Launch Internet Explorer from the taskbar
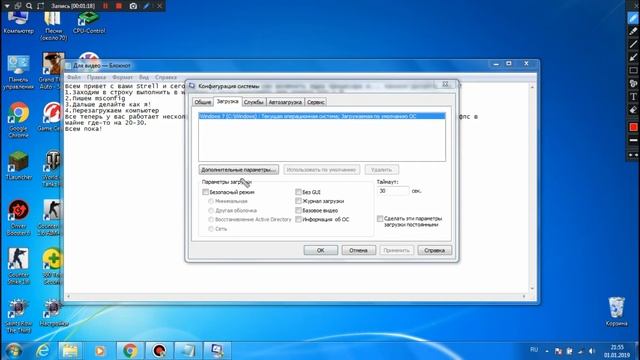Image resolution: width=640 pixels, height=360 pixels. pos(42,351)
